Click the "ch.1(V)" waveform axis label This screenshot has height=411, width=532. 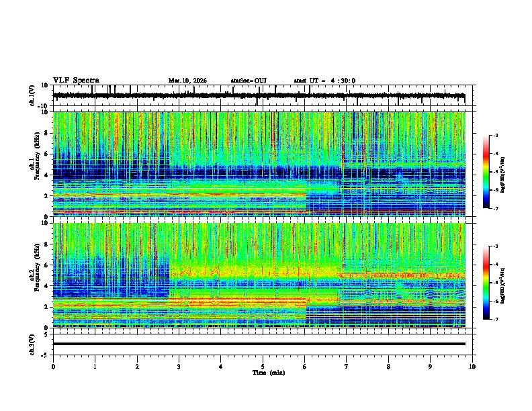pyautogui.click(x=32, y=95)
